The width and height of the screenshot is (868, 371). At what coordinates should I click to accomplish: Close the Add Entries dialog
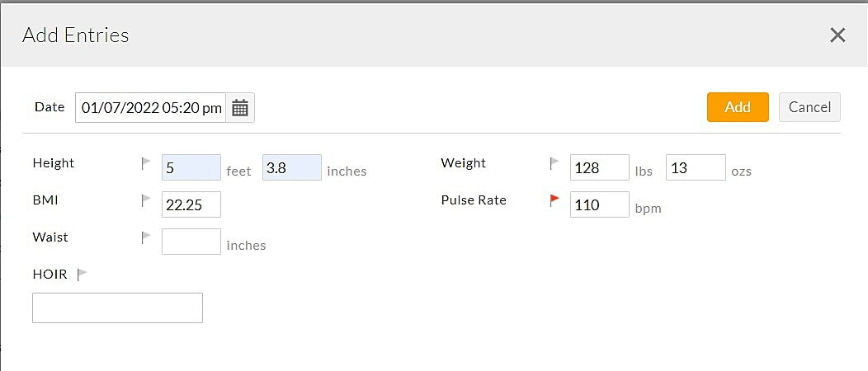(837, 35)
